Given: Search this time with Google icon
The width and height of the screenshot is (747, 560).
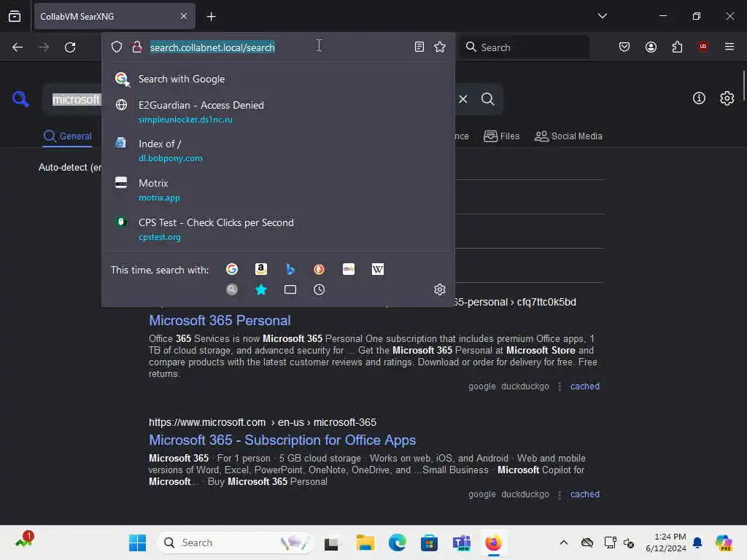Looking at the screenshot, I should (x=232, y=270).
